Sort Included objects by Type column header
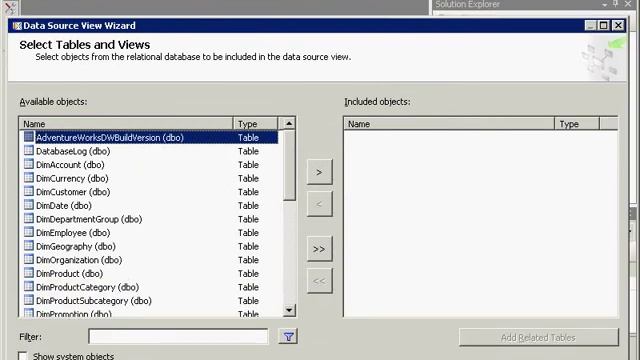The image size is (640, 360). coord(577,124)
